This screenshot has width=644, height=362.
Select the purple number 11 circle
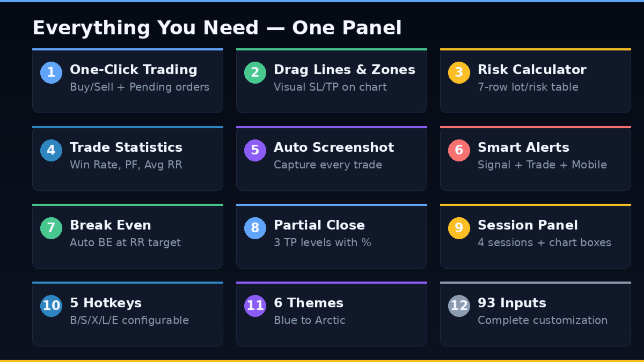[255, 306]
